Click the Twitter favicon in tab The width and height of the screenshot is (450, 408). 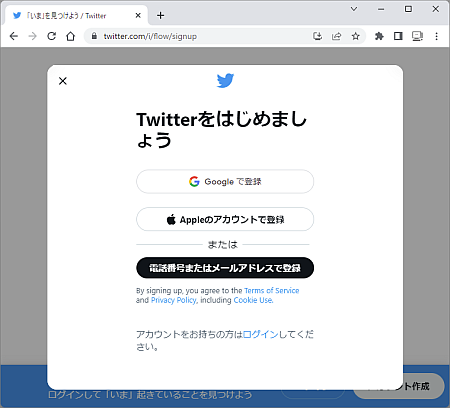click(17, 15)
